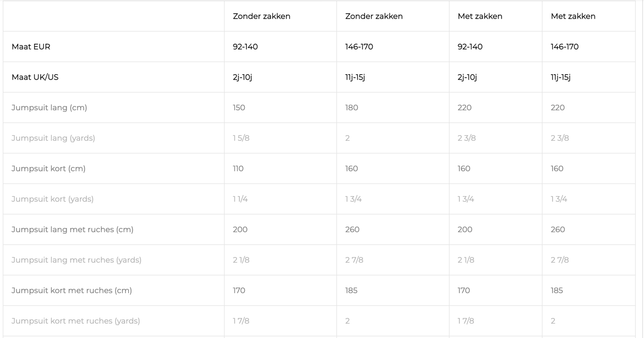The image size is (644, 338).
Task: Select the "1 1/4" yards cell
Action: 240,199
